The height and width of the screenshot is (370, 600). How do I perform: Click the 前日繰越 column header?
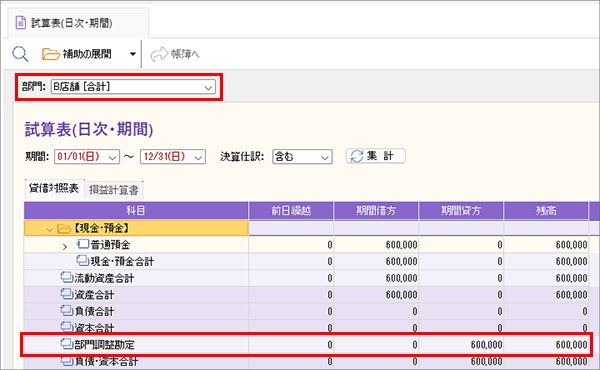pos(291,211)
